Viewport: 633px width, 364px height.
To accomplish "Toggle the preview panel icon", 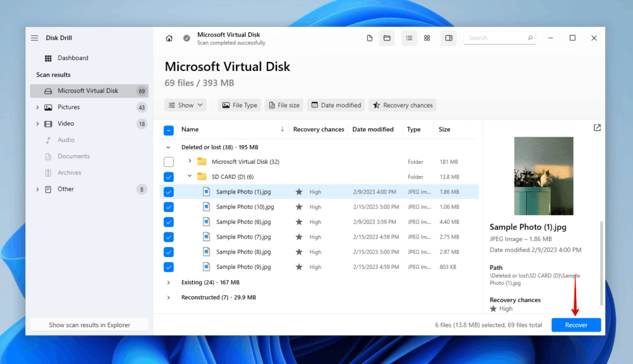I will pyautogui.click(x=449, y=38).
